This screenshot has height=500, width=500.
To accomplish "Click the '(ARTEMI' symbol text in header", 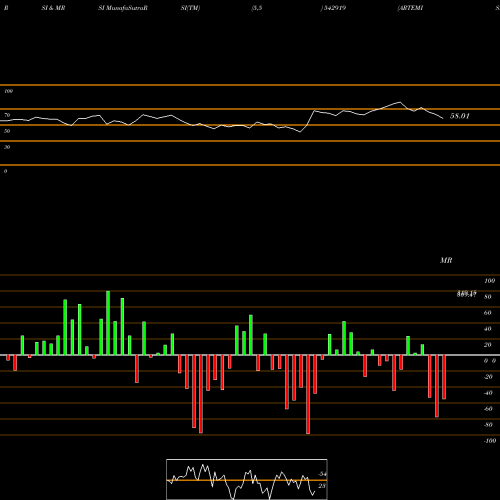I will point(410,8).
